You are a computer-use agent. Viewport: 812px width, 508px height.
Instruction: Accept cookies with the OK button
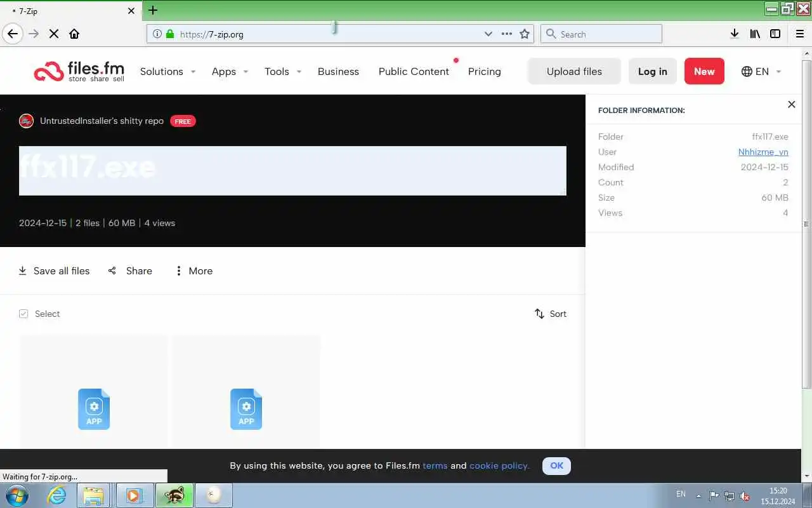(556, 465)
